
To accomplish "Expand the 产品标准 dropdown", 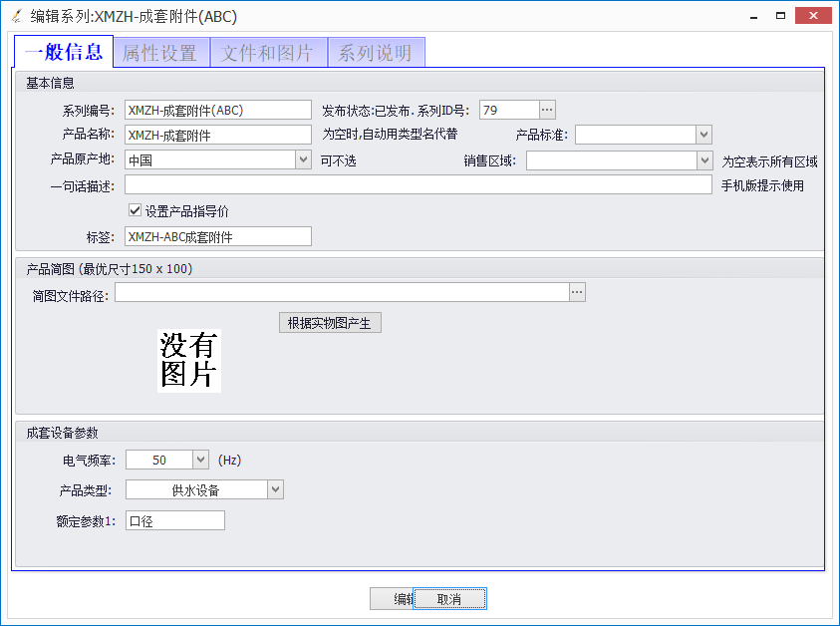I will coord(703,135).
